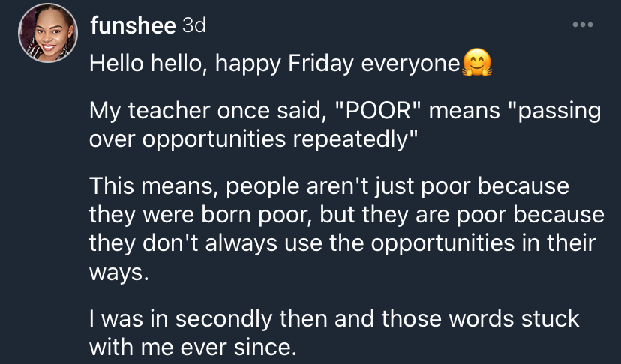
Task: Click the 'This means, people aren't' paragraph
Action: pos(346,228)
